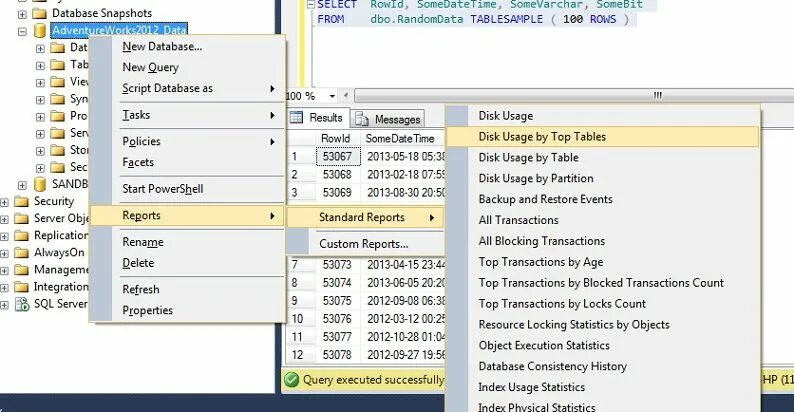Collapse the AdventureWorks2012_Data tree node

(22, 31)
